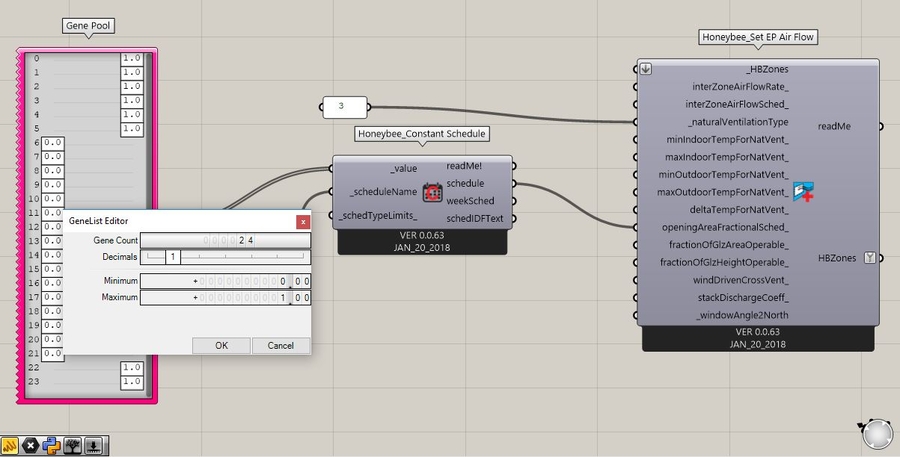Click the Maximum value field

tap(225, 298)
